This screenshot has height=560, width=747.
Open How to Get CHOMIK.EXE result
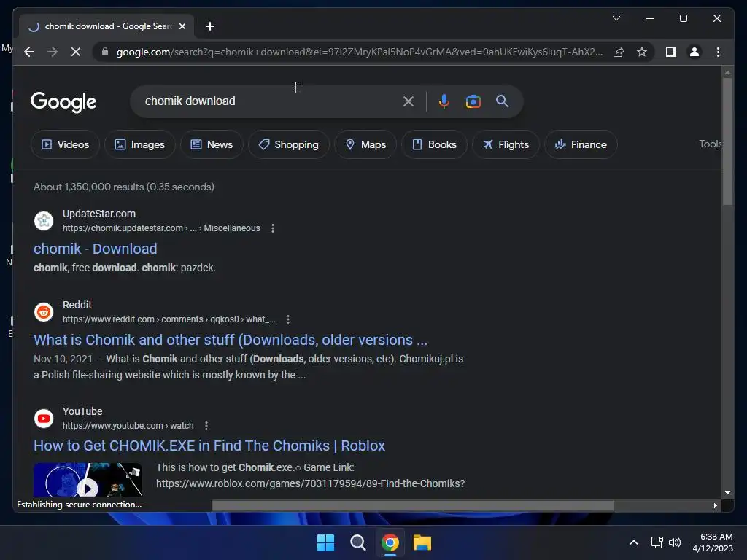(x=209, y=446)
